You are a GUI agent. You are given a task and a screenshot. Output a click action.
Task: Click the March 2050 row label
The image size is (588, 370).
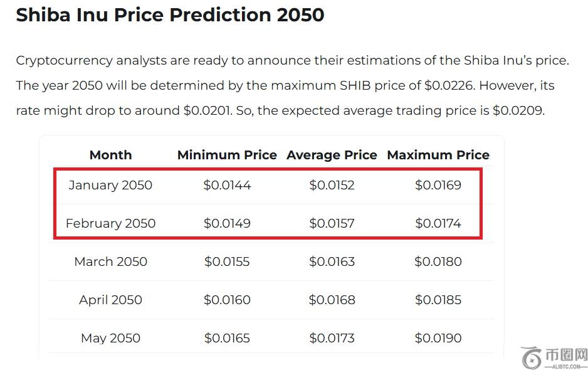110,262
